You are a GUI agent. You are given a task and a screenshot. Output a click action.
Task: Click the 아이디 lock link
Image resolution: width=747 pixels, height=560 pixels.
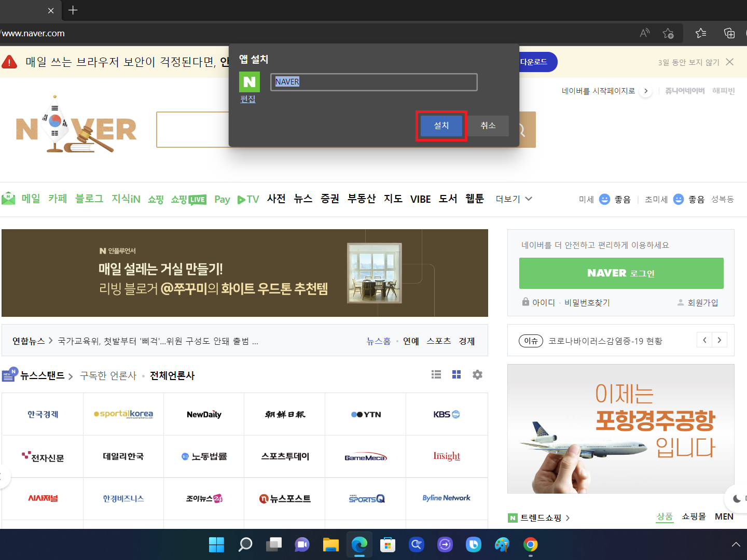538,302
